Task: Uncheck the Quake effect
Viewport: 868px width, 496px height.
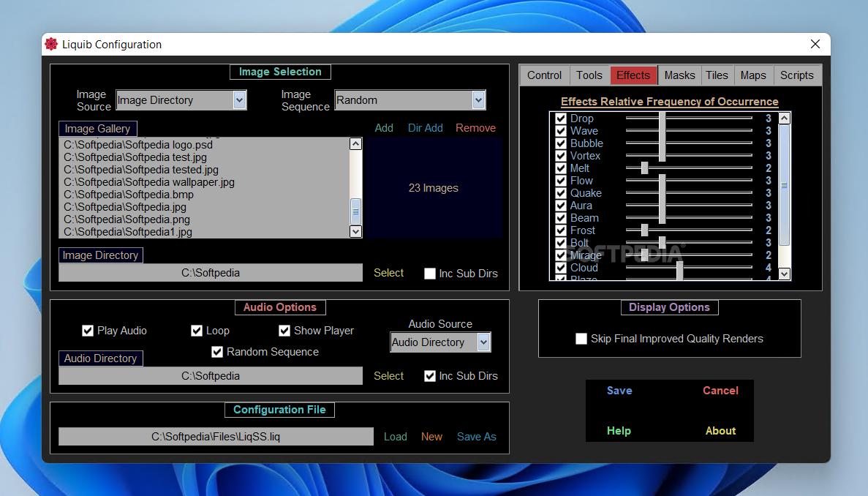Action: (561, 193)
